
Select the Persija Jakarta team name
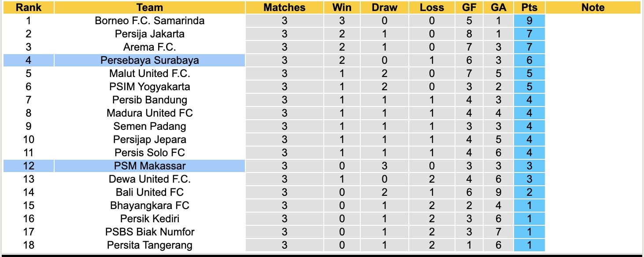[x=150, y=34]
